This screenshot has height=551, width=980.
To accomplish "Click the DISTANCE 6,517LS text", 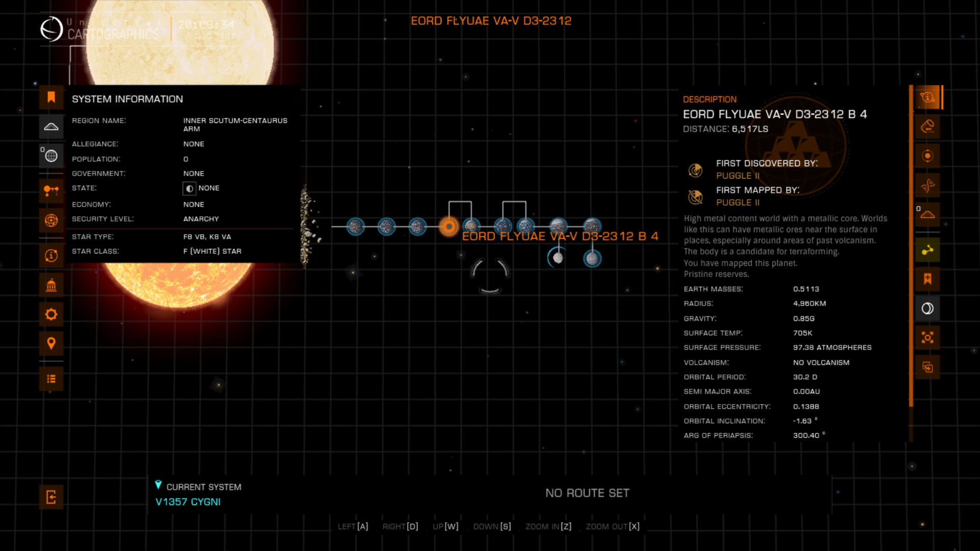I will [725, 129].
